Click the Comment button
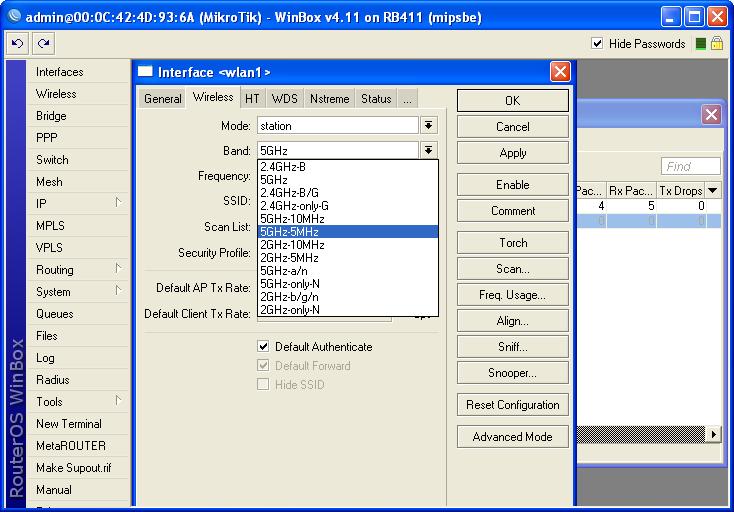734x512 pixels. tap(513, 211)
